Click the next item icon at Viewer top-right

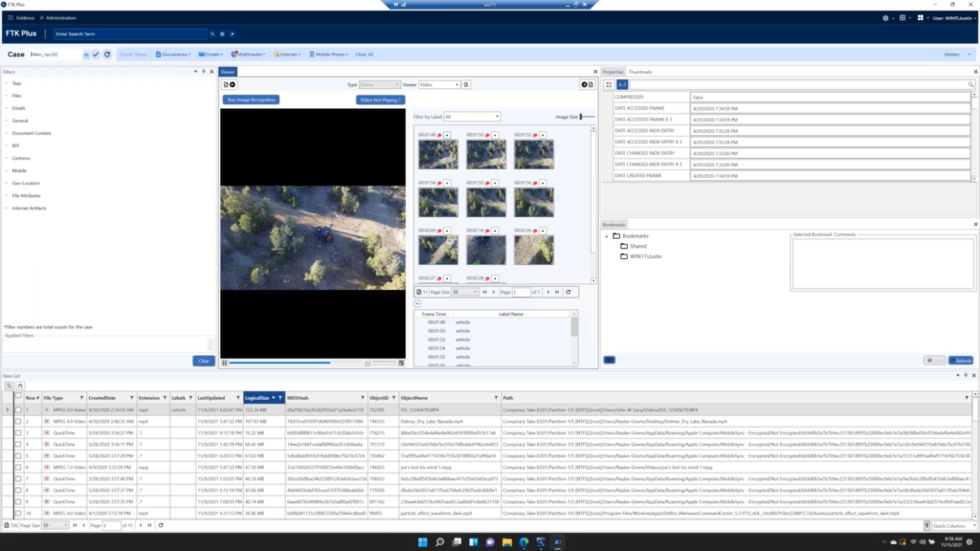coord(588,84)
